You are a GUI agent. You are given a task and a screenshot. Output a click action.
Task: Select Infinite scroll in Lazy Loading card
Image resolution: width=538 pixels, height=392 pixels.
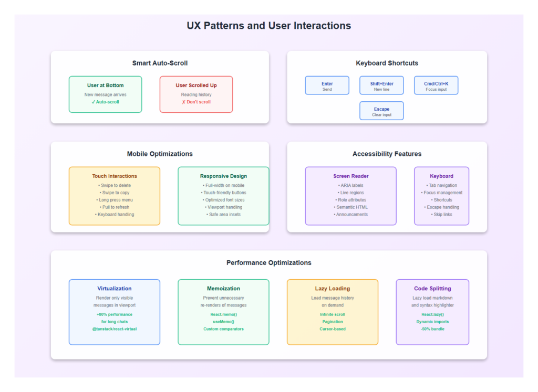pyautogui.click(x=332, y=314)
